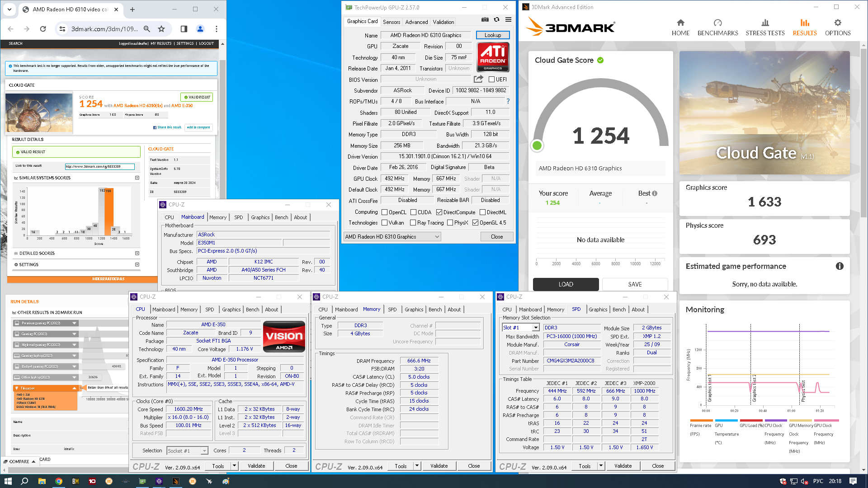
Task: Open 3DMark STRESS TESTS icon
Action: [765, 23]
